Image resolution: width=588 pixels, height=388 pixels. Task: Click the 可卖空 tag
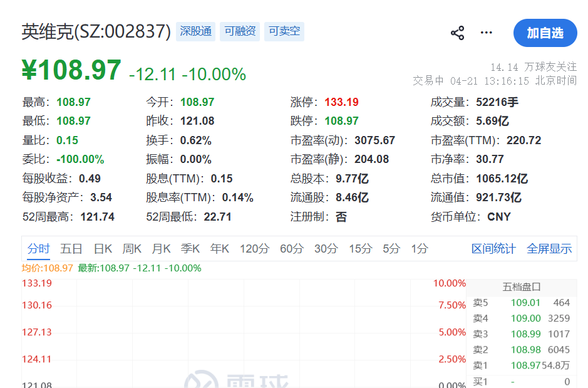coord(284,31)
